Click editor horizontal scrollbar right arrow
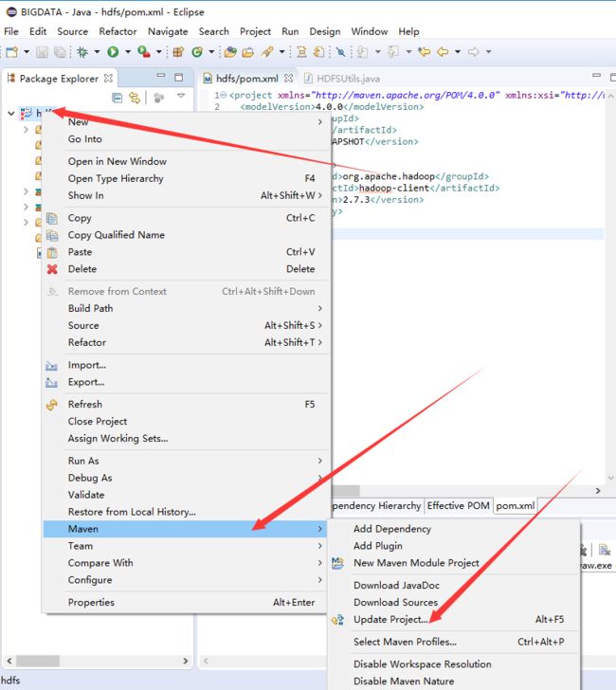 point(597,491)
